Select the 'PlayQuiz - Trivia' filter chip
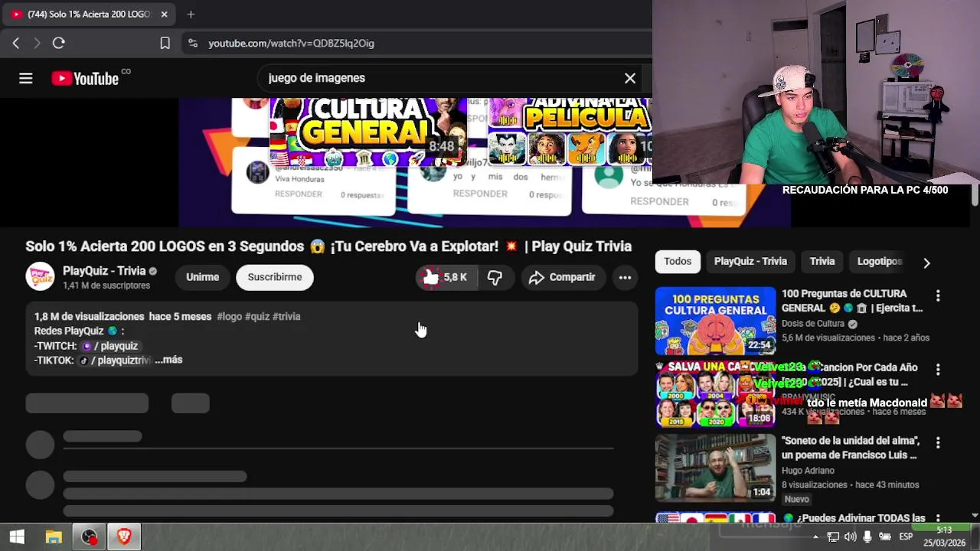The width and height of the screenshot is (980, 551). (x=750, y=262)
